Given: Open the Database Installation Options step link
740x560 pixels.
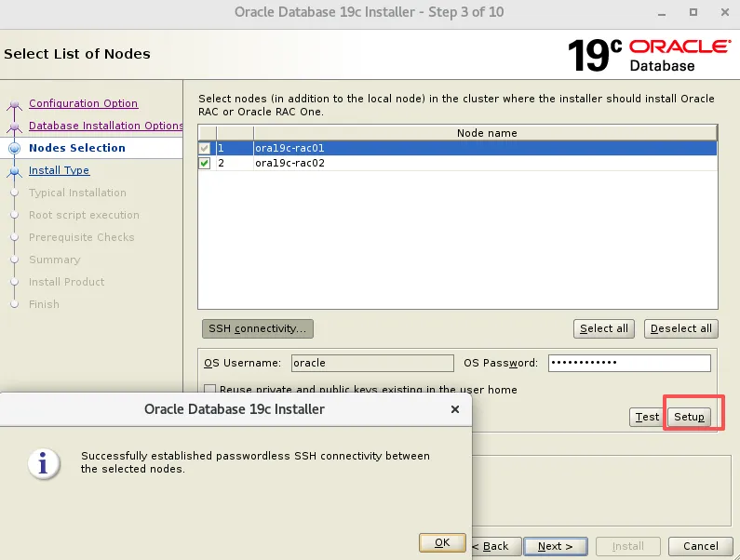Looking at the screenshot, I should (x=106, y=126).
